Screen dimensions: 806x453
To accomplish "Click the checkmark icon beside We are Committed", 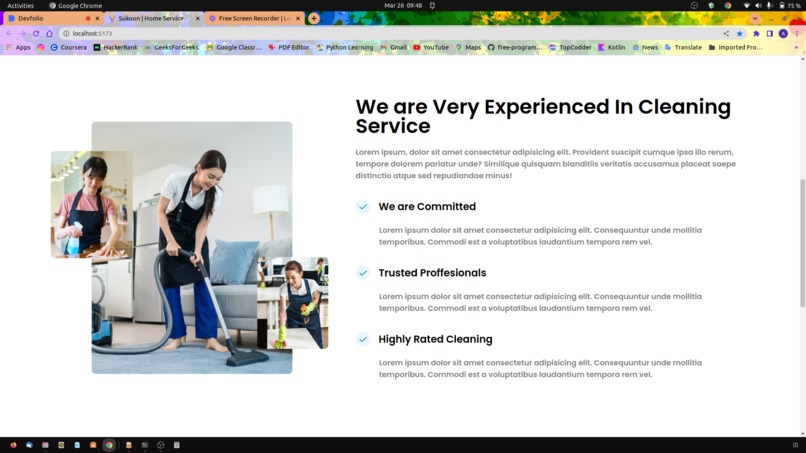I will (x=363, y=207).
